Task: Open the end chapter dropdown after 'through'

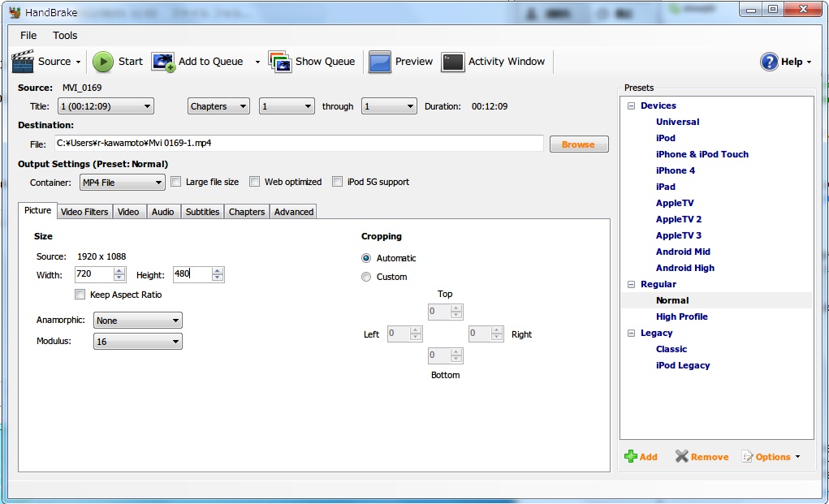Action: [x=389, y=106]
